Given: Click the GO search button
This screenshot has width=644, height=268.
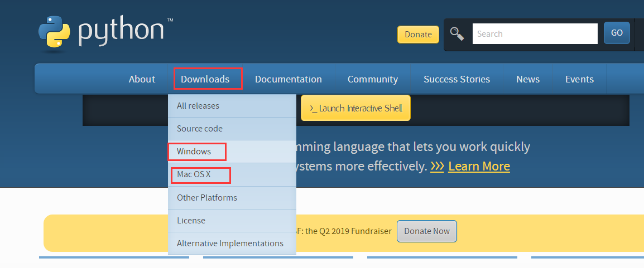Looking at the screenshot, I should coord(617,33).
